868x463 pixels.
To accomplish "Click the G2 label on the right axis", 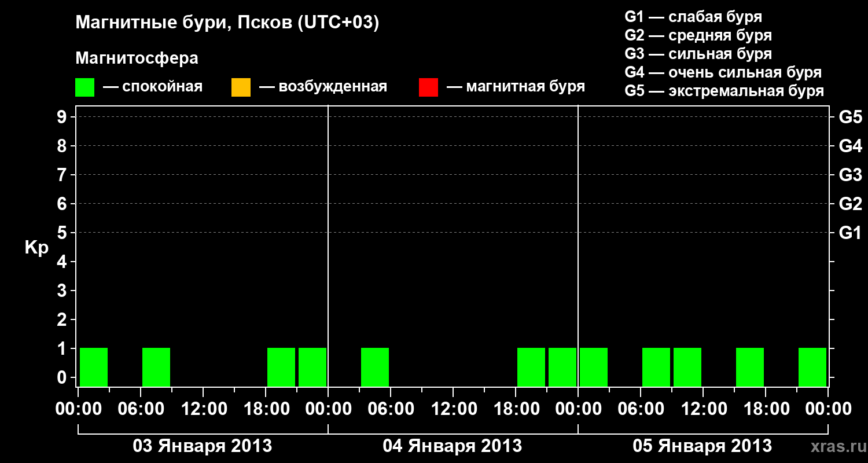I will point(850,204).
